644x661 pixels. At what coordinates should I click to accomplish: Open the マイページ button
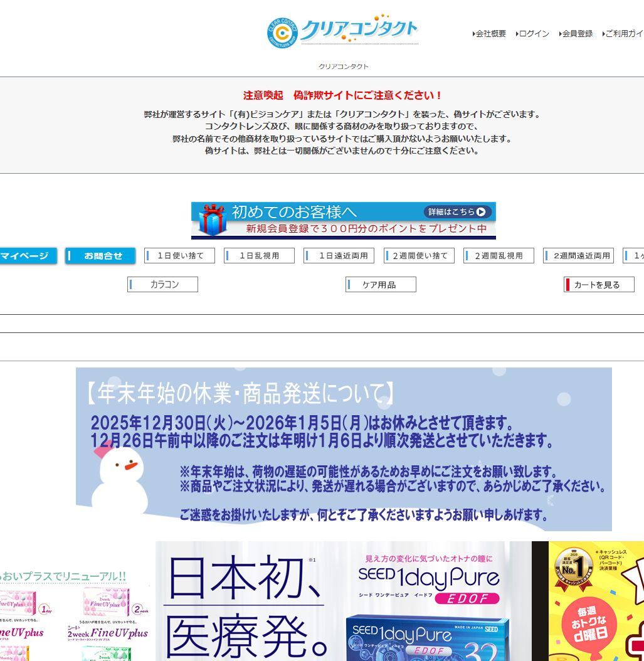click(x=26, y=256)
